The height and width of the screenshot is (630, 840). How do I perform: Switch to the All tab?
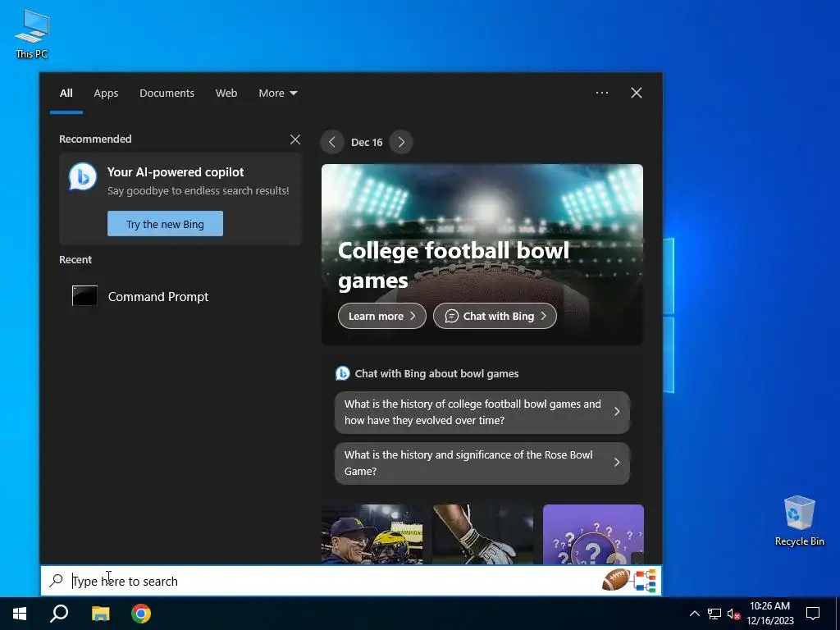(x=66, y=94)
